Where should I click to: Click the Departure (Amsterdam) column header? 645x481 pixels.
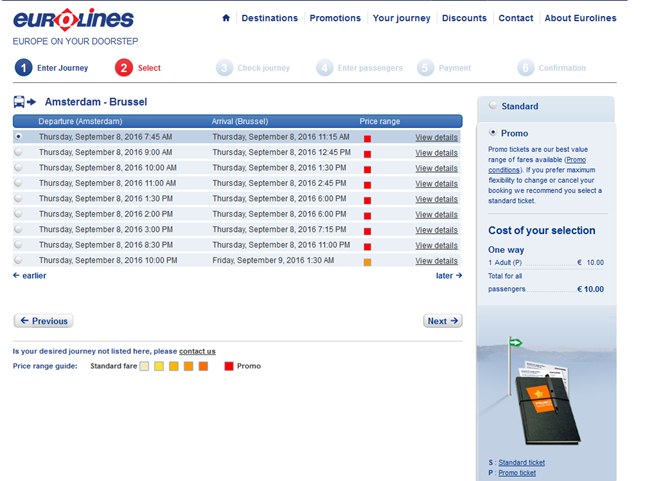click(x=80, y=121)
